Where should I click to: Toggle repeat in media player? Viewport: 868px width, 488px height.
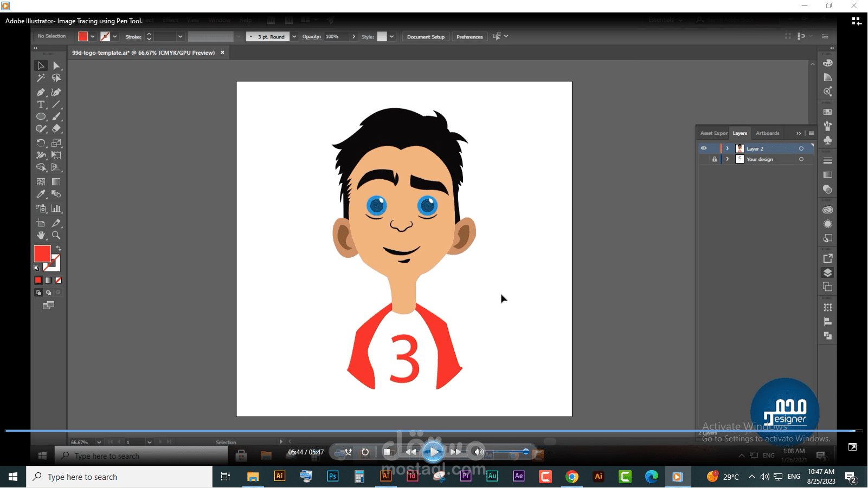(365, 452)
